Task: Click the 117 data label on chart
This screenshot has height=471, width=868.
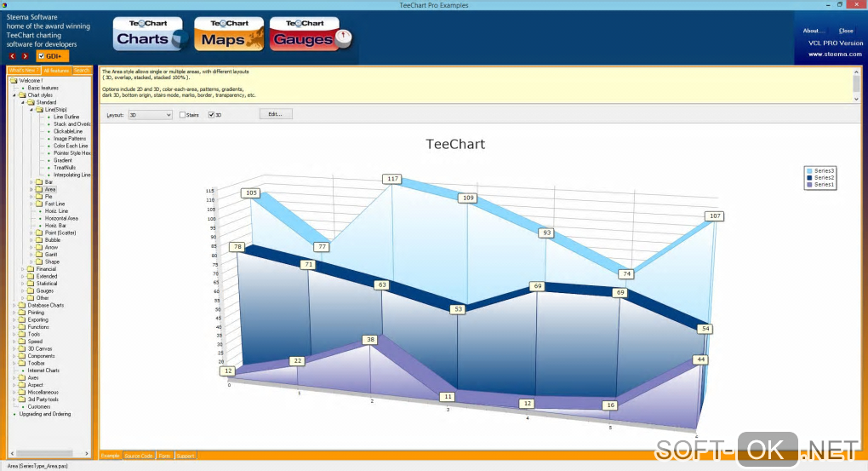Action: (392, 178)
